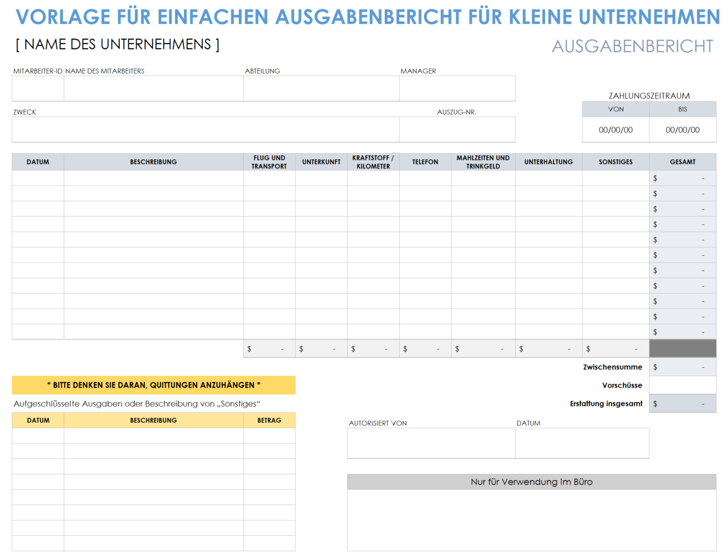The image size is (728, 560).
Task: Click the AUSZUG-NR. input field
Action: point(457,130)
